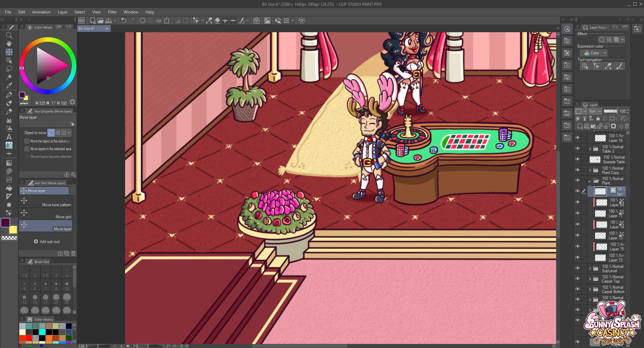This screenshot has width=644, height=348.
Task: Hide the Layer 16 layer
Action: pyautogui.click(x=578, y=138)
